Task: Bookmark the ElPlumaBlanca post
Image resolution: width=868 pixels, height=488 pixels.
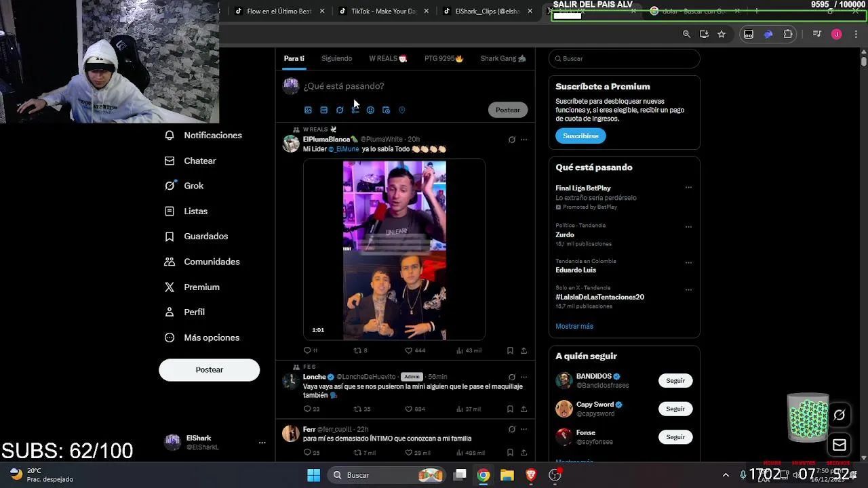Action: pos(510,350)
